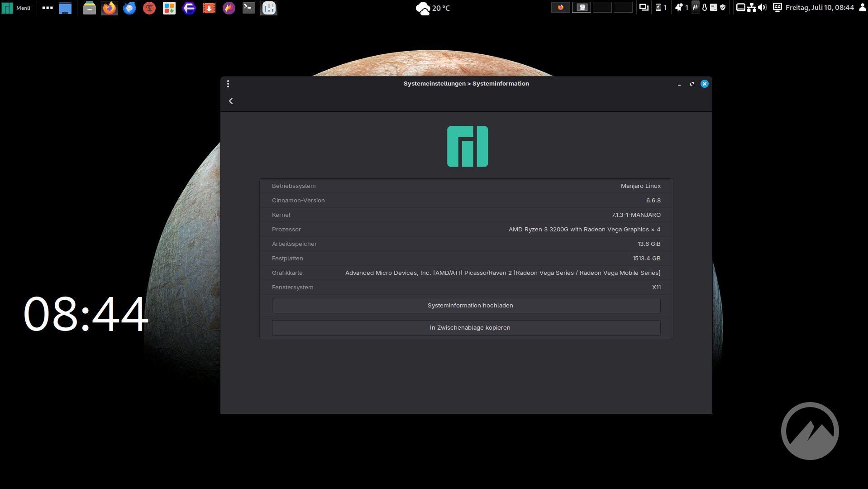Click In Zwischenablage kopieren button
The height and width of the screenshot is (489, 868).
pyautogui.click(x=466, y=328)
